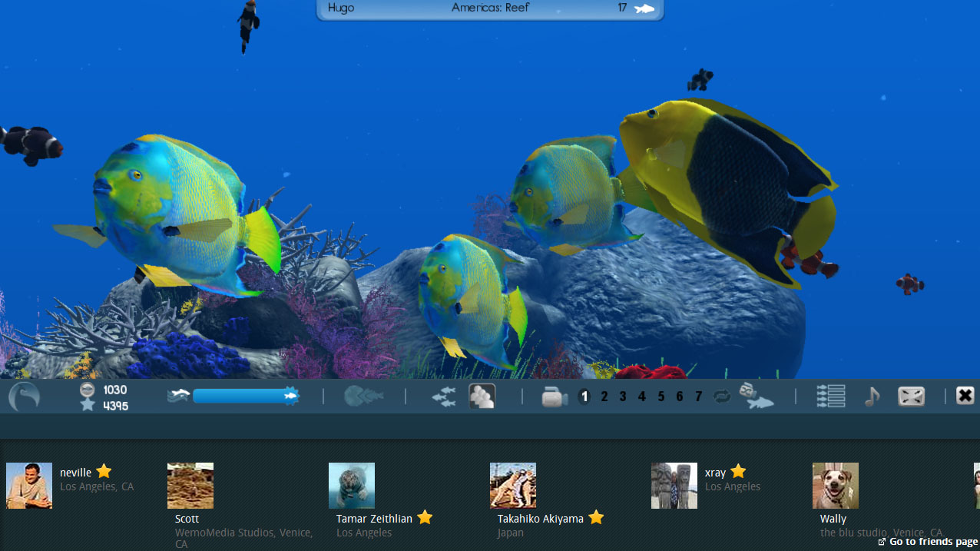Image resolution: width=980 pixels, height=551 pixels.
Task: Toggle fullscreen mode icon
Action: tap(911, 397)
